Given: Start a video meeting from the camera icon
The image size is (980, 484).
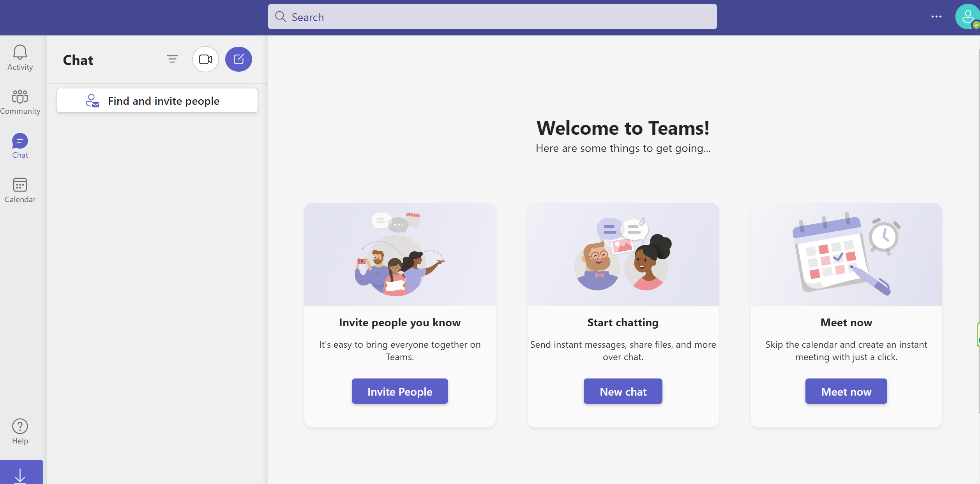Looking at the screenshot, I should click(205, 59).
